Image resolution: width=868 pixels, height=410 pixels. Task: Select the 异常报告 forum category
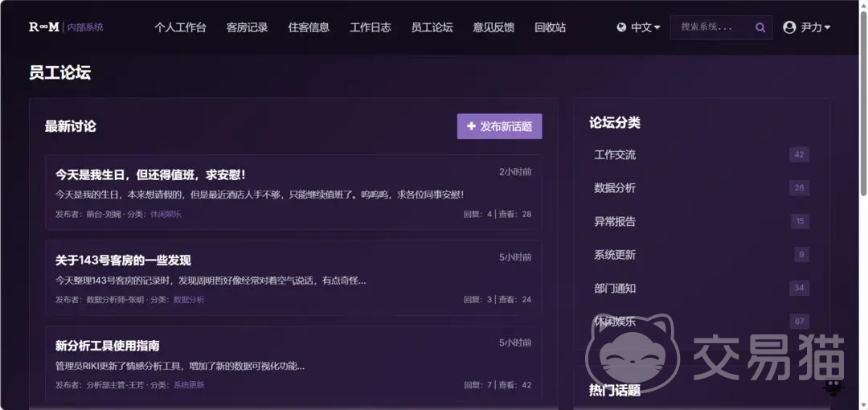(615, 222)
